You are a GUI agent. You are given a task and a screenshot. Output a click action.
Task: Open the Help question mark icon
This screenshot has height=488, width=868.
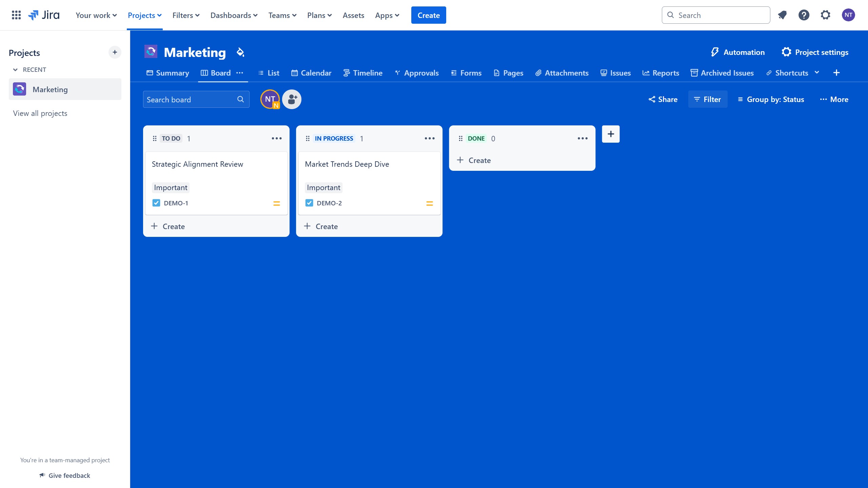[804, 15]
